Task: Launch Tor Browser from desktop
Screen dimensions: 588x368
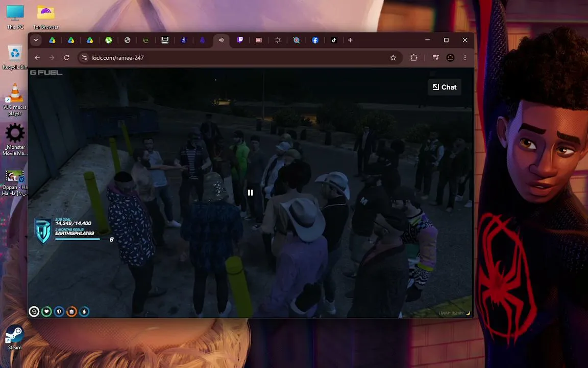Action: pos(46,16)
